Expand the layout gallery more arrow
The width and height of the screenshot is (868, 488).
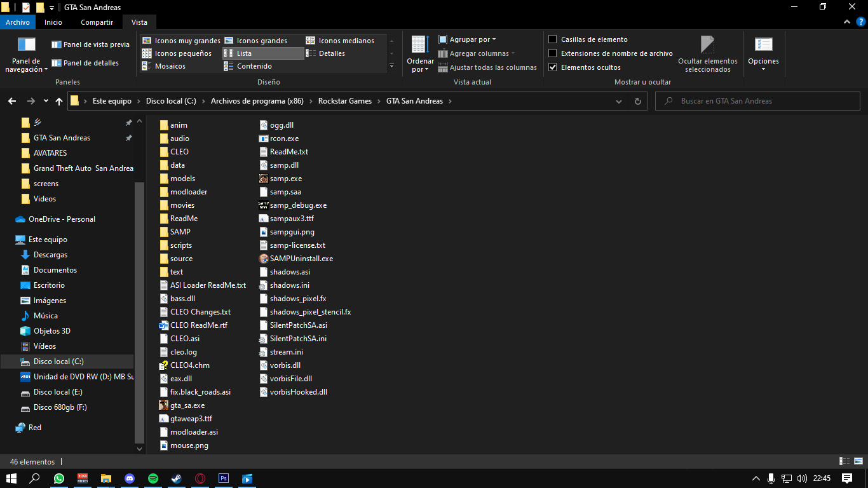pos(391,66)
